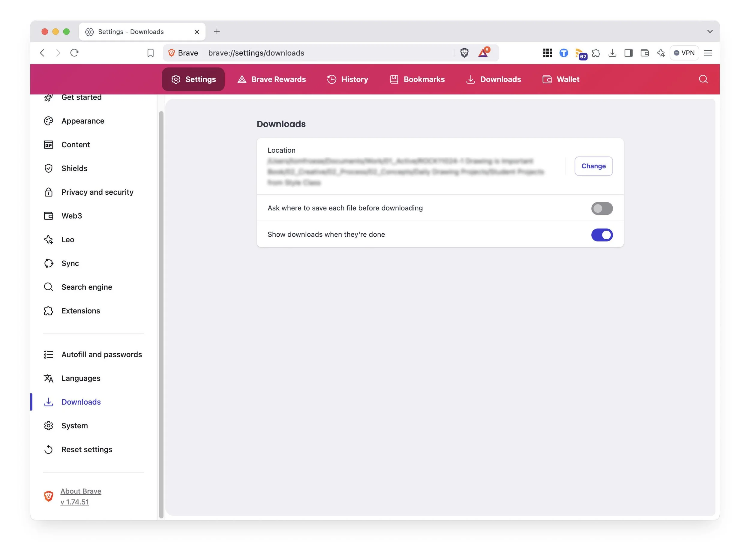
Task: Expand the browser window options chevron
Action: [x=710, y=31]
